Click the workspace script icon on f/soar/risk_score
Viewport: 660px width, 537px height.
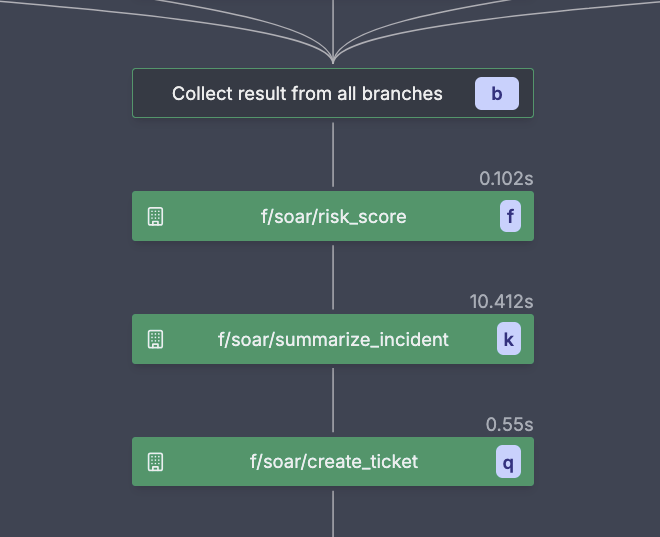155,217
